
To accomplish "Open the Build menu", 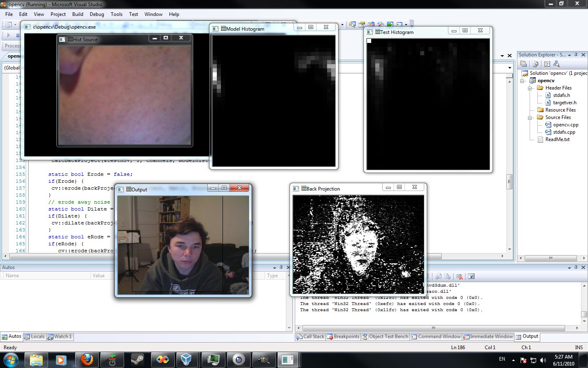I will [78, 14].
